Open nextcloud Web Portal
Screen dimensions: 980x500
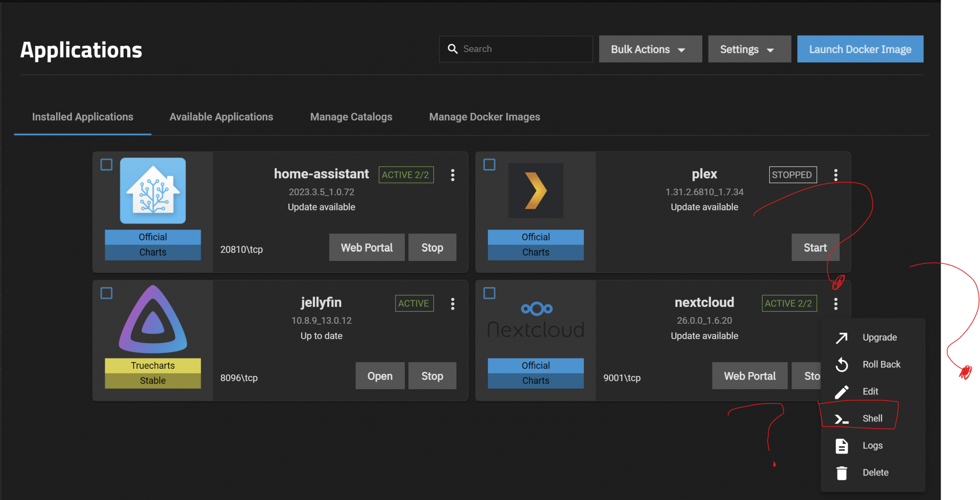pyautogui.click(x=750, y=376)
